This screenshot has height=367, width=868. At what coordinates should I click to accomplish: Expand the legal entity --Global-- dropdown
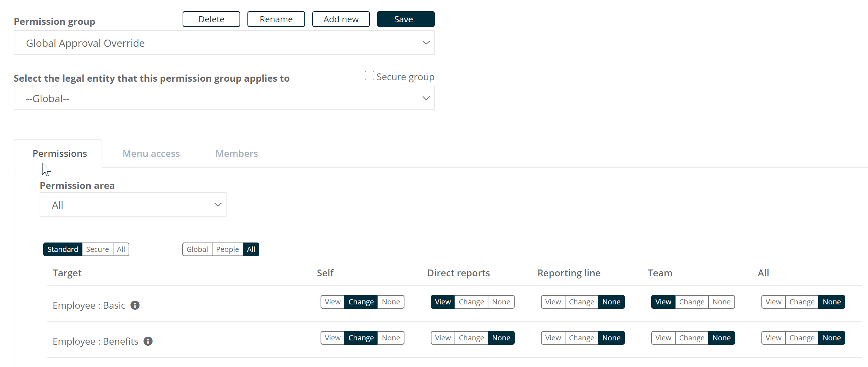(x=224, y=98)
